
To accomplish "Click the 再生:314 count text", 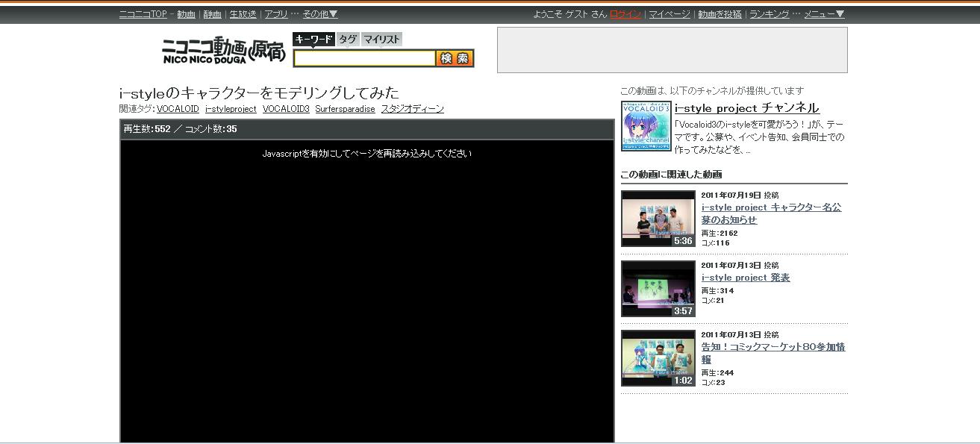I will pos(717,291).
